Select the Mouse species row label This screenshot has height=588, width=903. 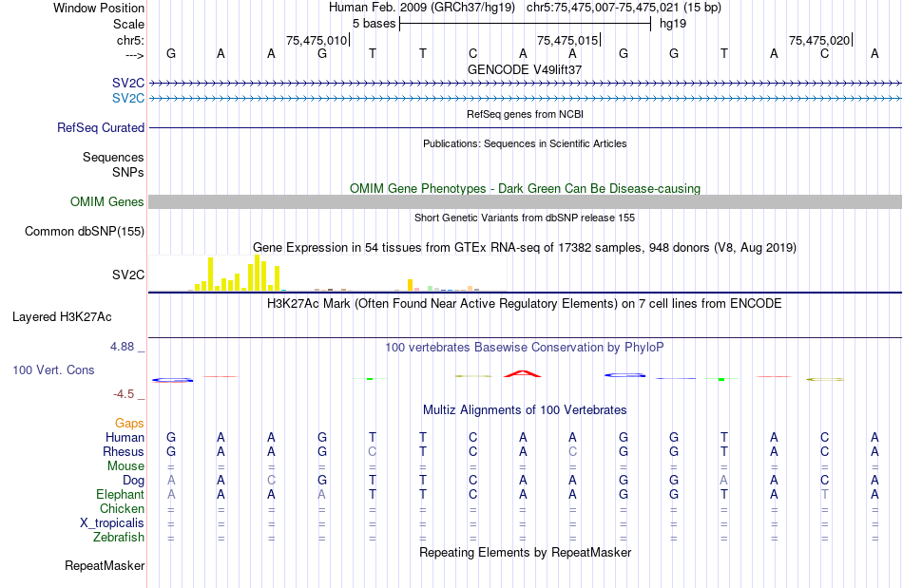pos(126,466)
